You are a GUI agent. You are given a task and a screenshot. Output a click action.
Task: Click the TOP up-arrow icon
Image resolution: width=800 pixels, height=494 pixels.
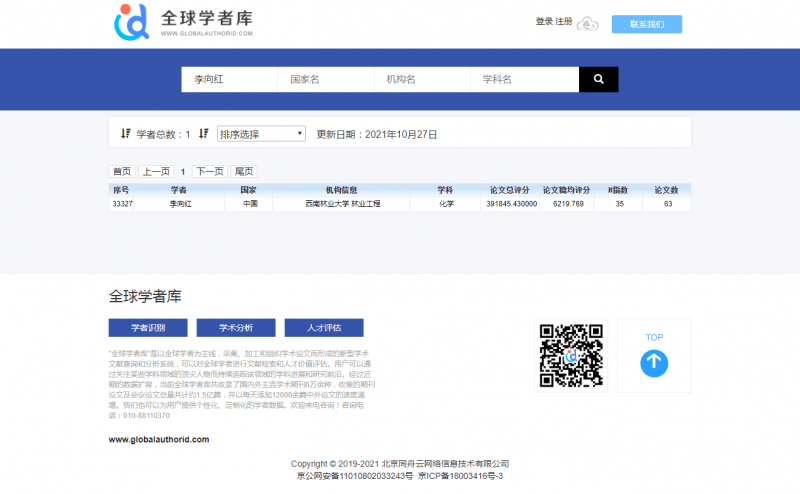tap(654, 361)
